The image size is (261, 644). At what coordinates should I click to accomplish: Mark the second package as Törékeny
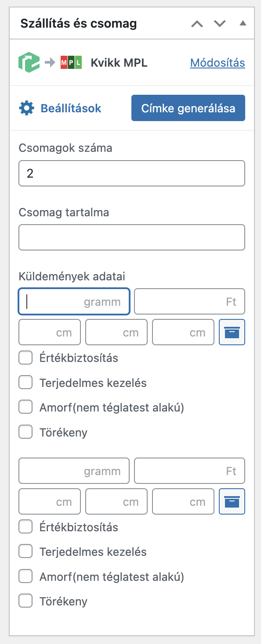[25, 601]
